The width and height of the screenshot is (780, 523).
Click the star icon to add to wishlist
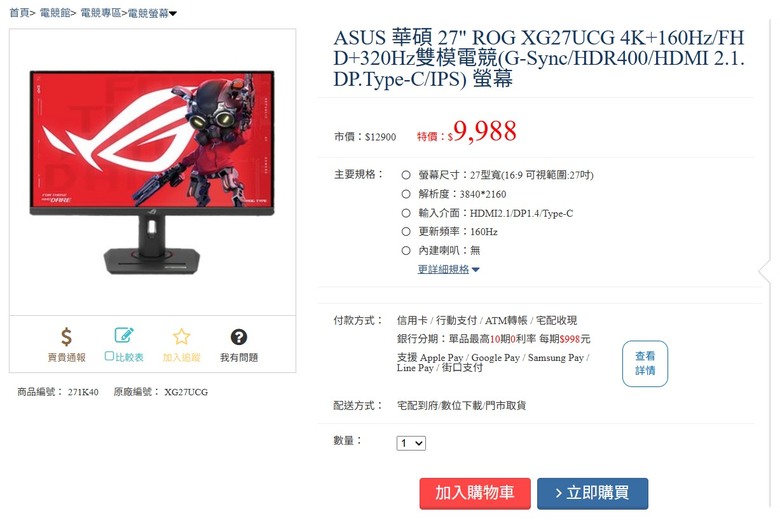tap(182, 337)
